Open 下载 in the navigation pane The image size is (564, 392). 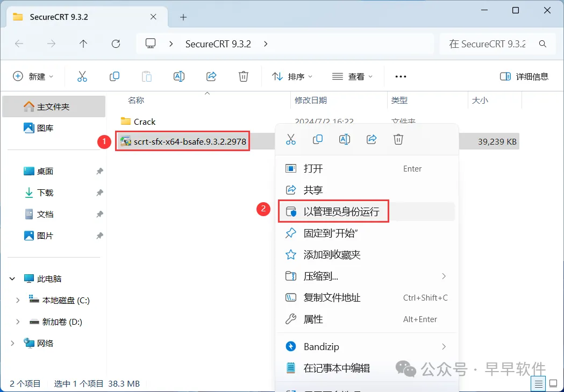pyautogui.click(x=54, y=193)
